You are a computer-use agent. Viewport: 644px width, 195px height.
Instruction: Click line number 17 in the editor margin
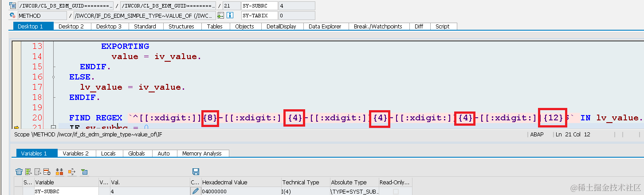pyautogui.click(x=37, y=87)
